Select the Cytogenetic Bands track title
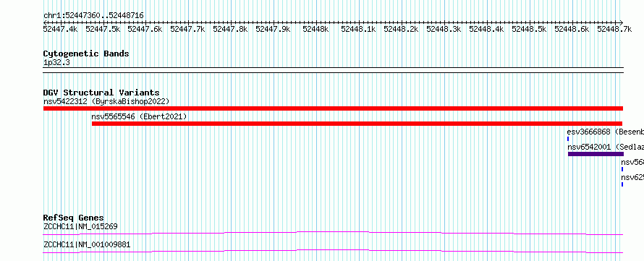 (86, 54)
